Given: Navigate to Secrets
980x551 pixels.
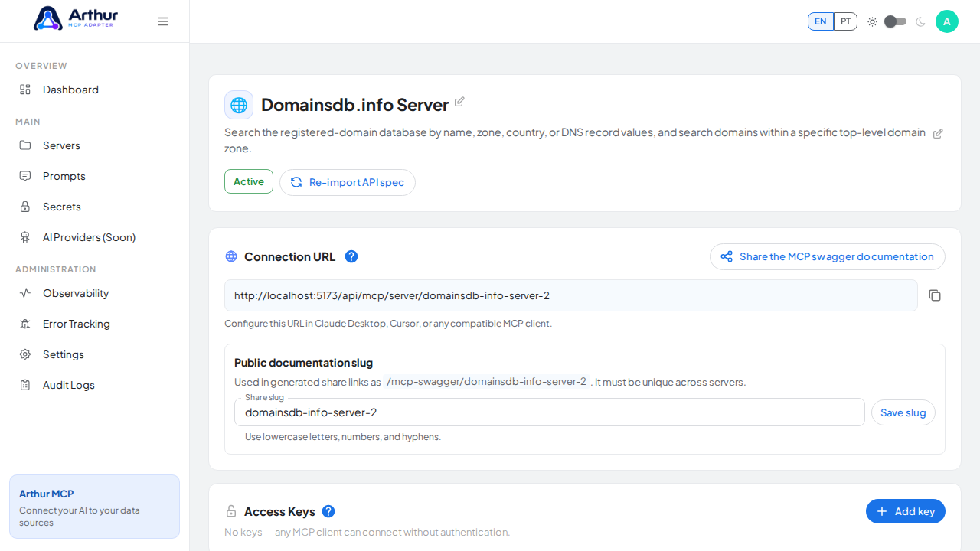Looking at the screenshot, I should 94,207.
